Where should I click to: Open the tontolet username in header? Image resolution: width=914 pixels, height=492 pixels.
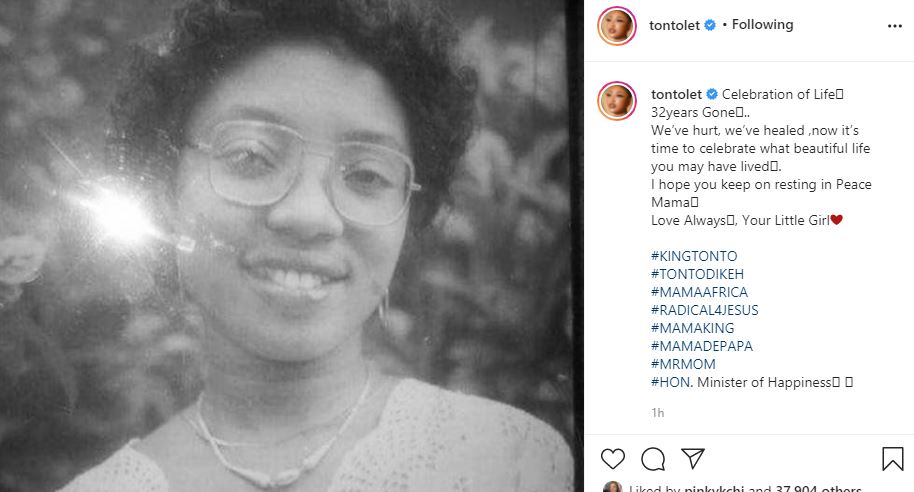tap(674, 25)
